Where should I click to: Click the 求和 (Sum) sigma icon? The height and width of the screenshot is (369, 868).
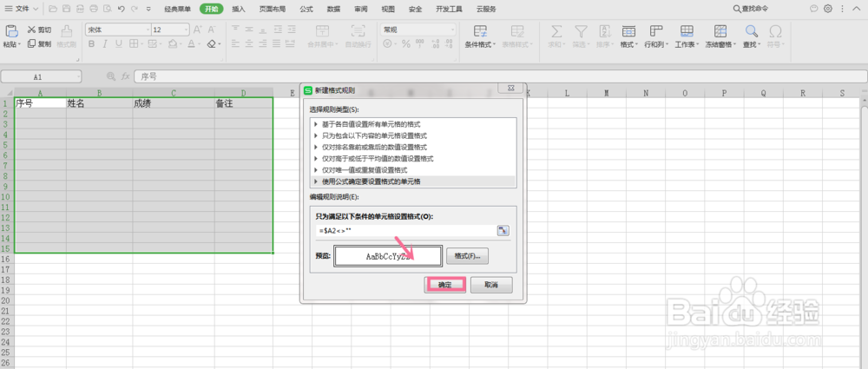(556, 31)
